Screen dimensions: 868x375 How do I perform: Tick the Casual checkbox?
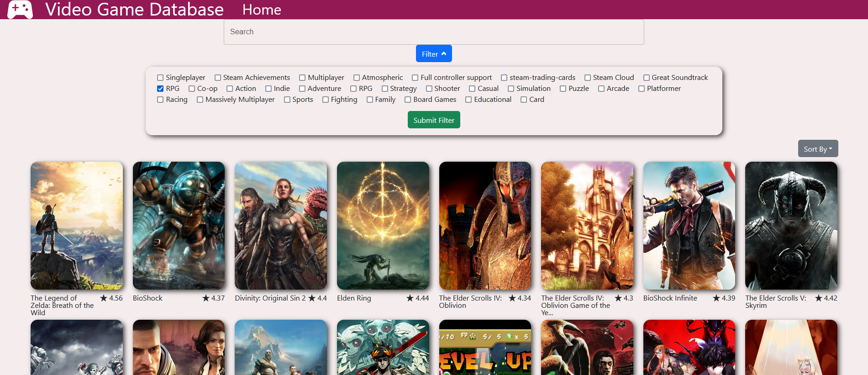click(x=472, y=89)
